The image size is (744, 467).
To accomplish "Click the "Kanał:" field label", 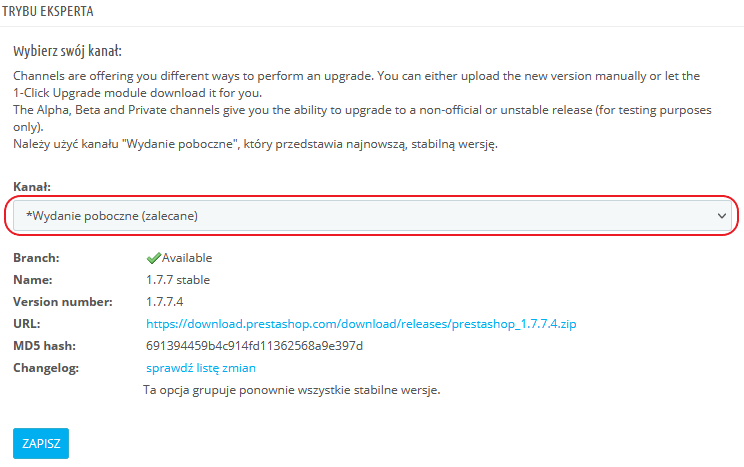I will 32,187.
